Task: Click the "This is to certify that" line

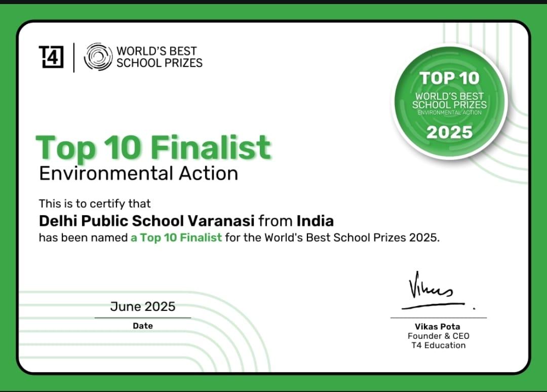Action: tap(95, 204)
